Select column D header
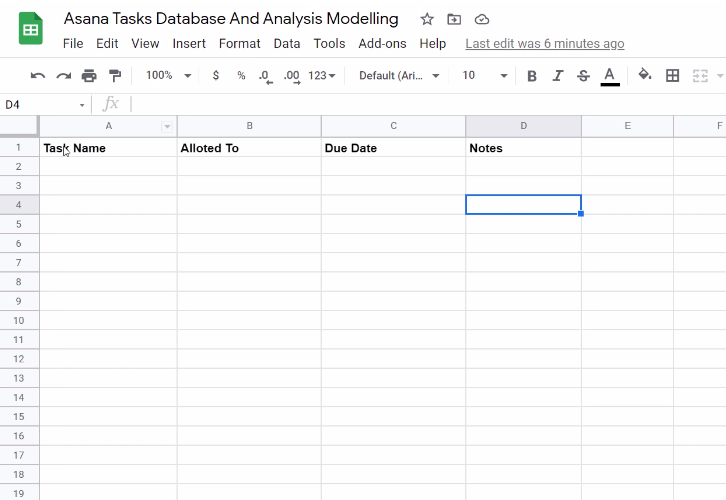This screenshot has height=500, width=726. (523, 126)
